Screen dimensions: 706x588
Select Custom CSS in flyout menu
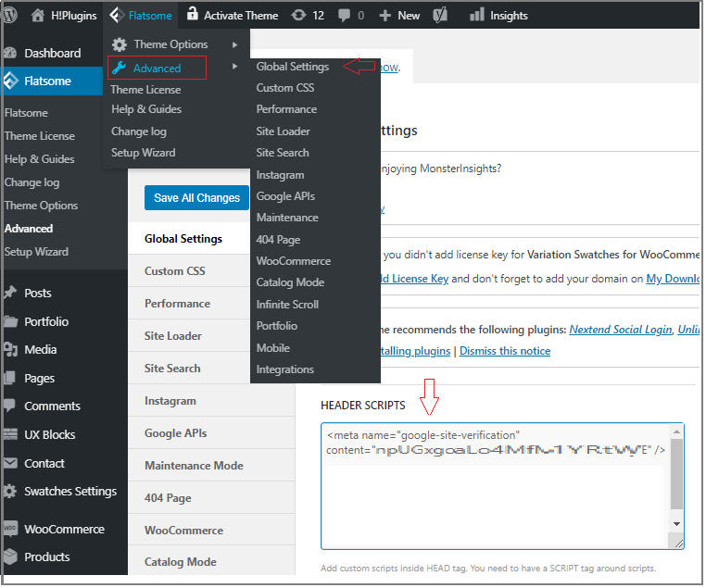click(285, 88)
